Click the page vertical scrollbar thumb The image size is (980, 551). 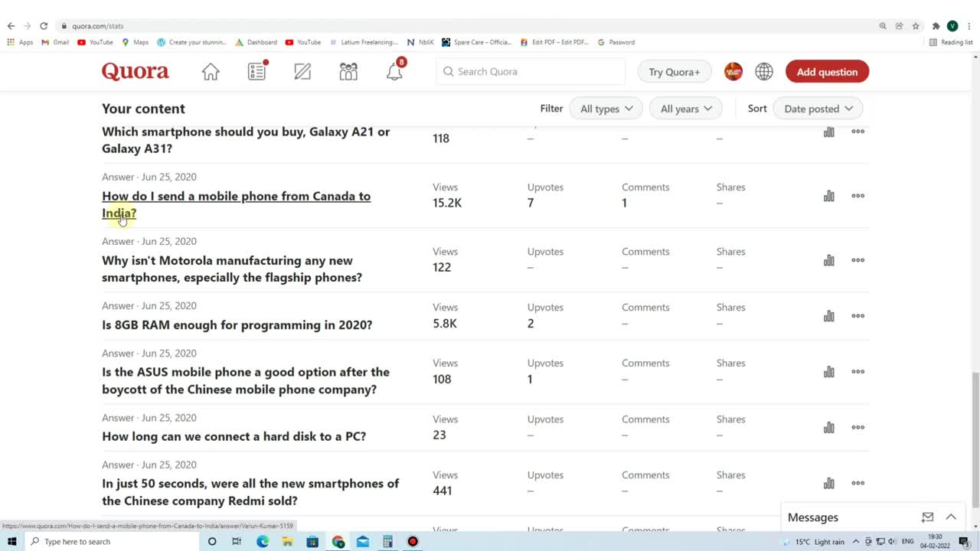click(975, 440)
